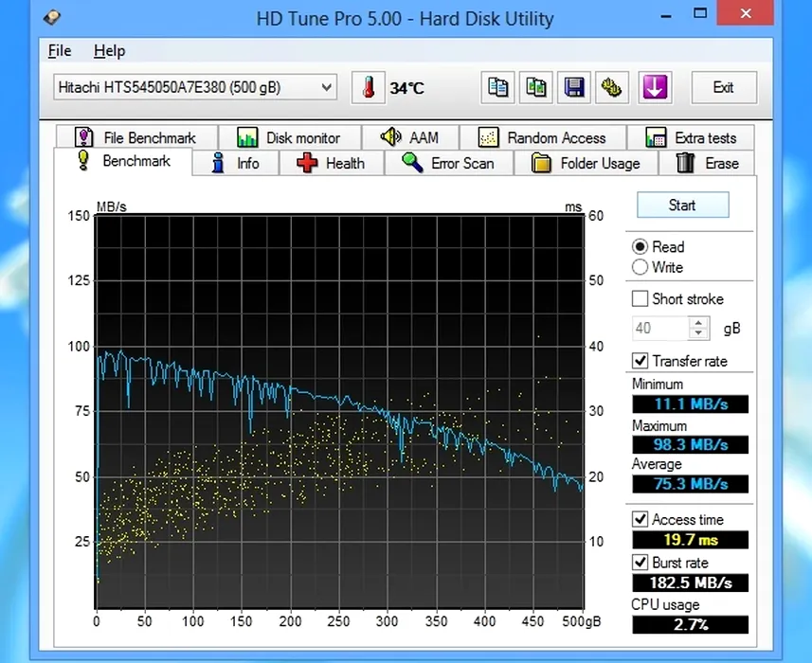The image size is (812, 663).
Task: Open the File menu
Action: coord(60,51)
